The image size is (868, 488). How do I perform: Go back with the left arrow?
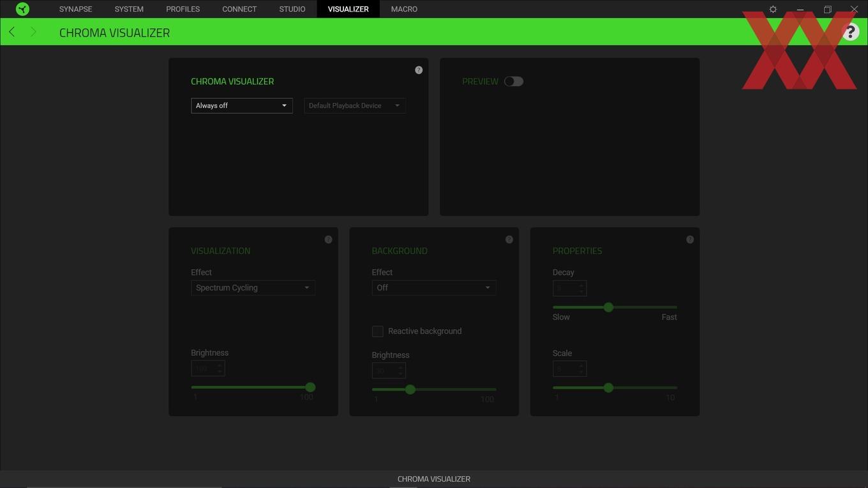(11, 32)
